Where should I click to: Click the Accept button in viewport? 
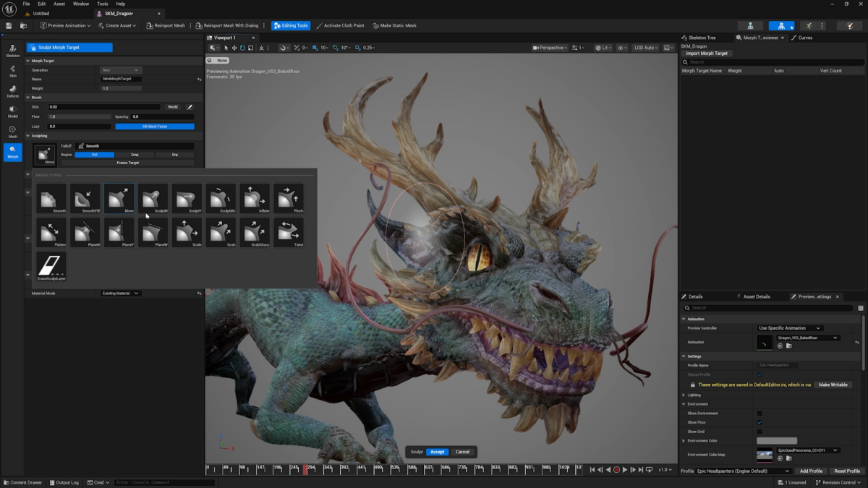(438, 452)
